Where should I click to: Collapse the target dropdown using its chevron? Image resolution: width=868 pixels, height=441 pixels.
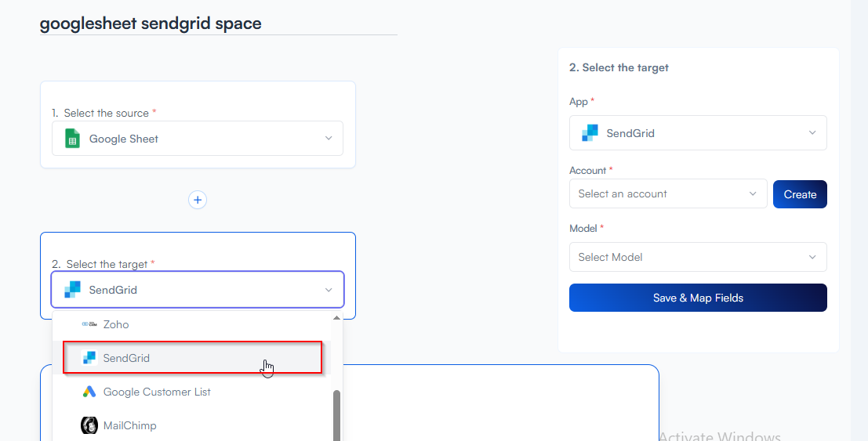coord(329,290)
